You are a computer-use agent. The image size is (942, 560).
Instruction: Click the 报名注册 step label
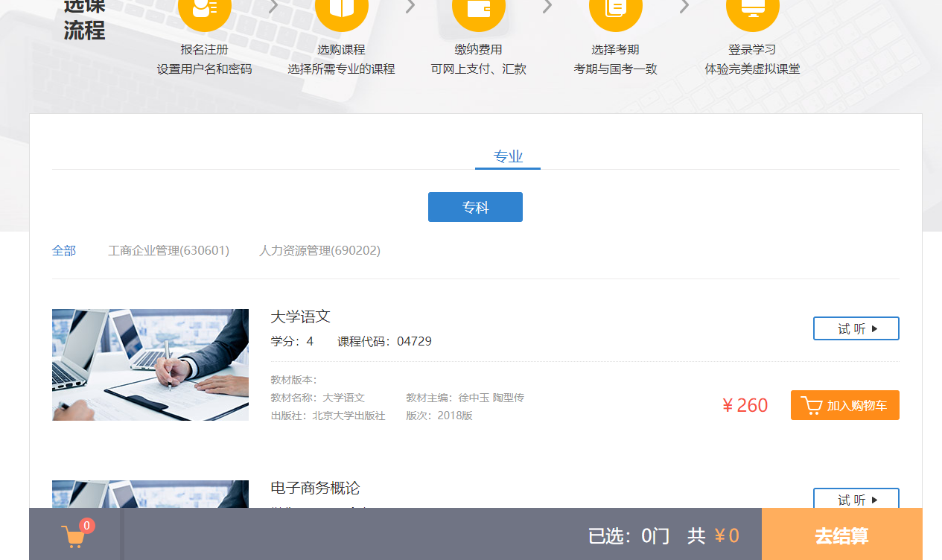(x=205, y=50)
